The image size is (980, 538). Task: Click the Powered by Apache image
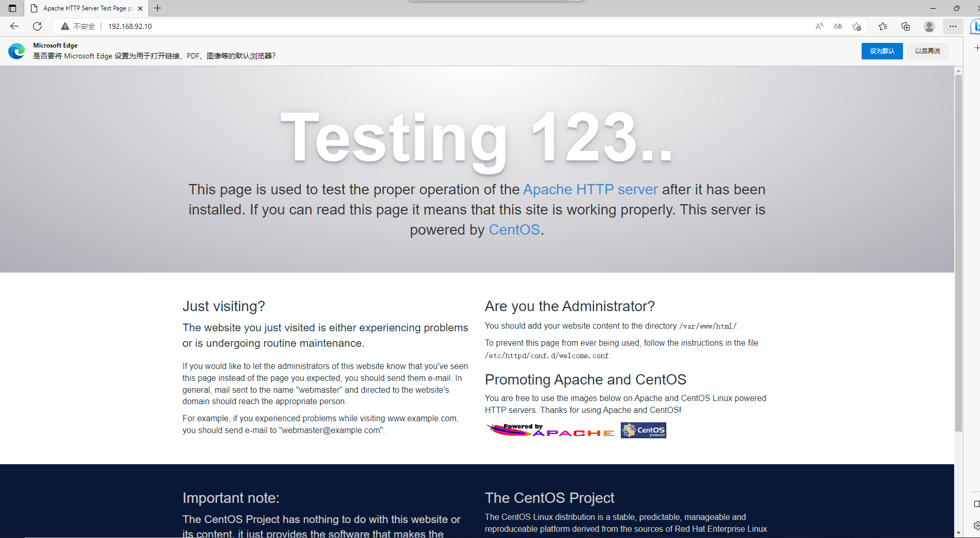pyautogui.click(x=550, y=431)
